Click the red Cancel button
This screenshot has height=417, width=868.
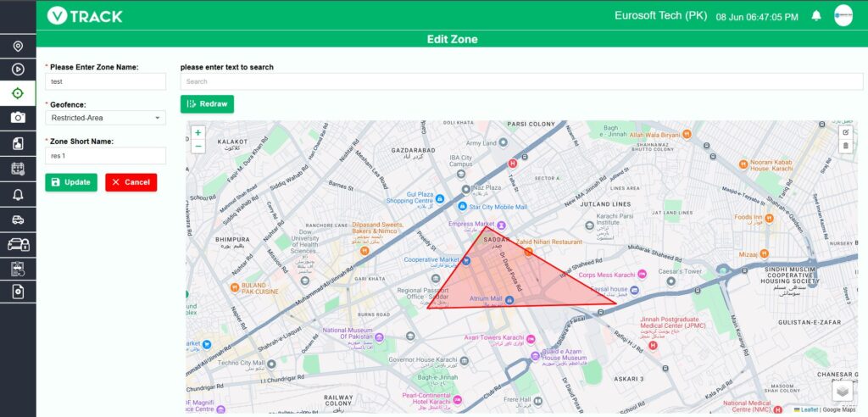tap(131, 182)
